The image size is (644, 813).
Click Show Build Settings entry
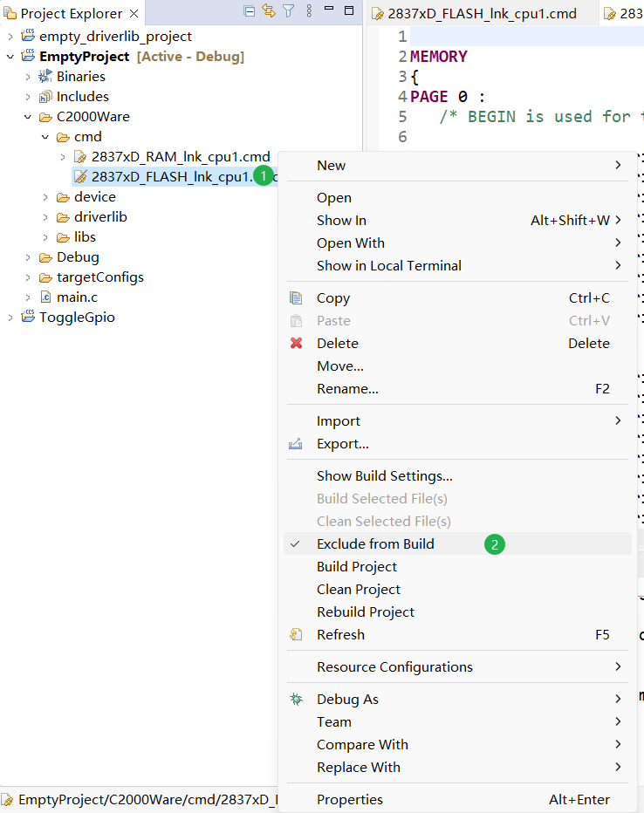[x=384, y=476]
